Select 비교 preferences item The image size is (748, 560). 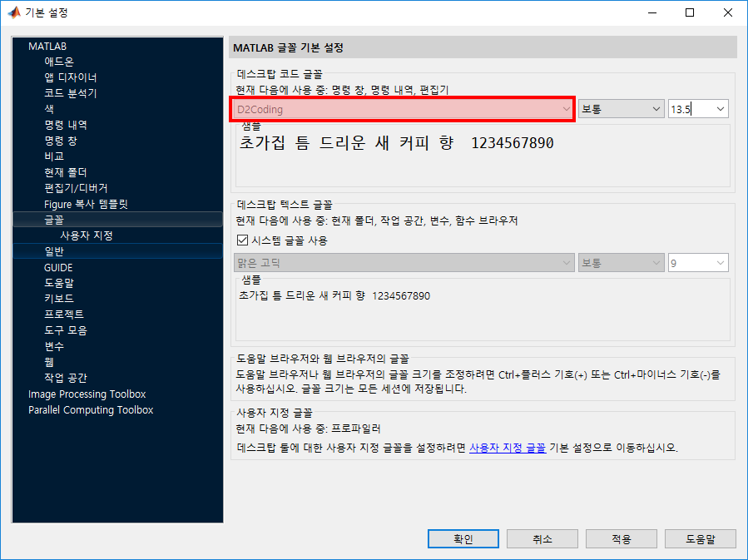pos(54,156)
